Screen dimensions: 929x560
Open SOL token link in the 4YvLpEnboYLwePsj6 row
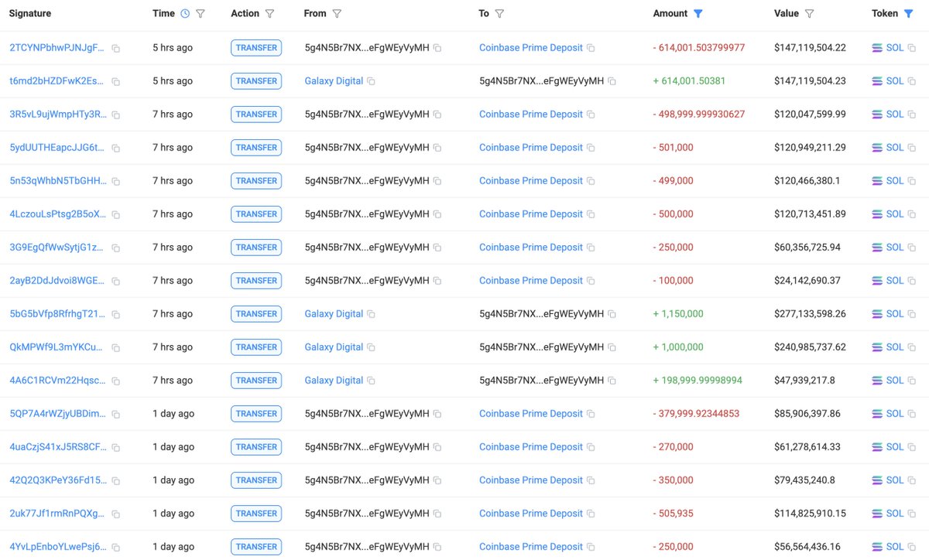pos(895,547)
